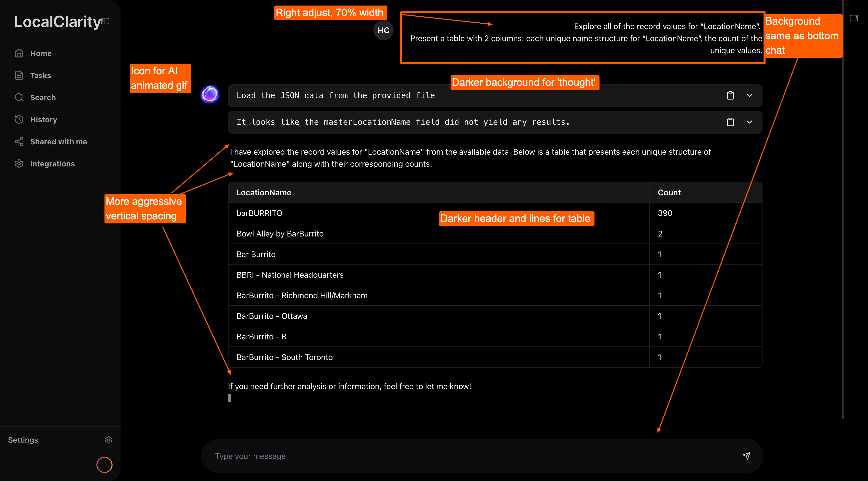This screenshot has width=868, height=481.
Task: Select the Shared with me icon
Action: click(19, 142)
